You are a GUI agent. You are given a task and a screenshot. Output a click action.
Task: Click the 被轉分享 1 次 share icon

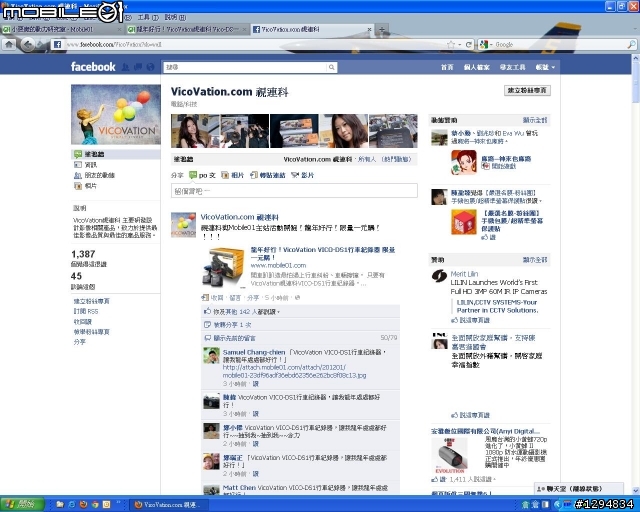click(x=207, y=325)
